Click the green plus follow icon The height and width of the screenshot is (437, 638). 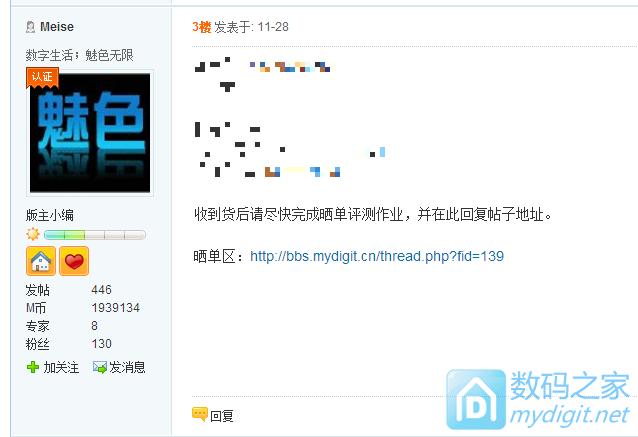click(33, 367)
